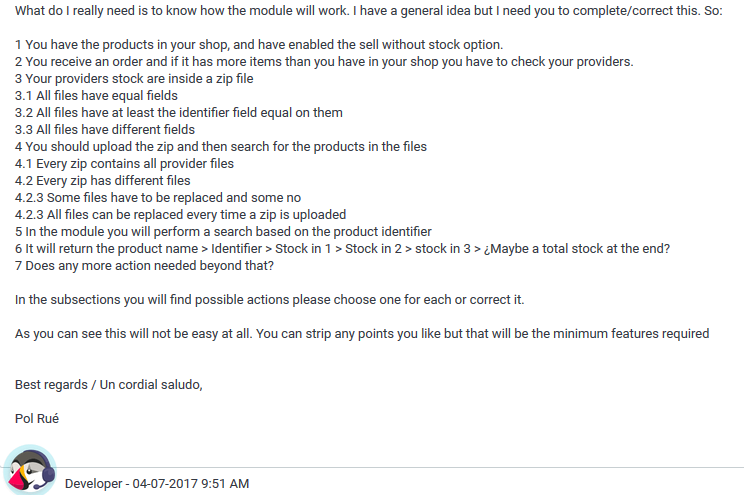Click point 5 about product identifier search

[x=223, y=231]
